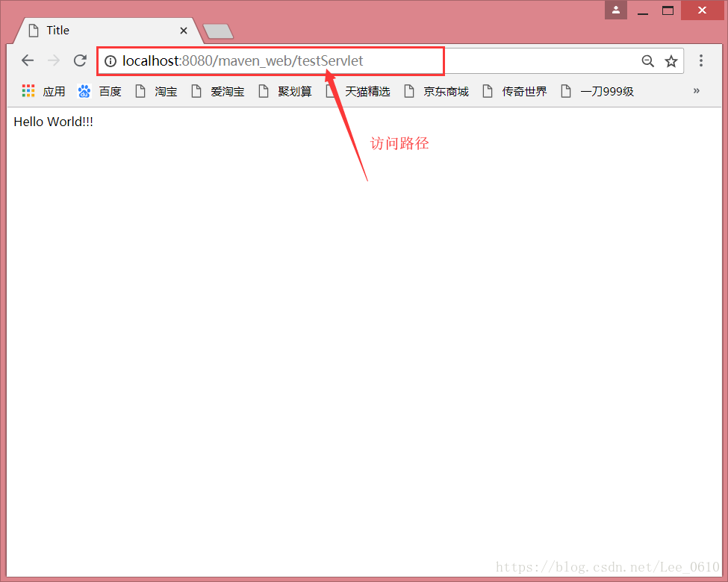Screen dimensions: 728x582
Task: View site information icon in address bar
Action: pyautogui.click(x=110, y=61)
